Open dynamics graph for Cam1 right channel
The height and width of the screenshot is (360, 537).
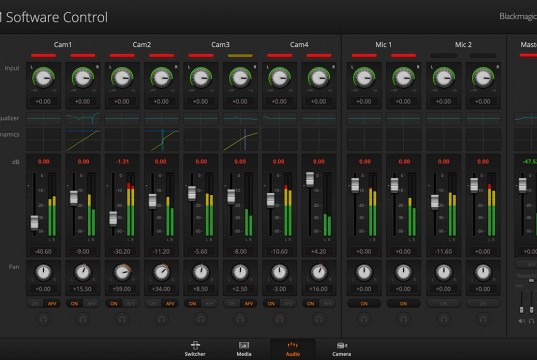(83, 140)
